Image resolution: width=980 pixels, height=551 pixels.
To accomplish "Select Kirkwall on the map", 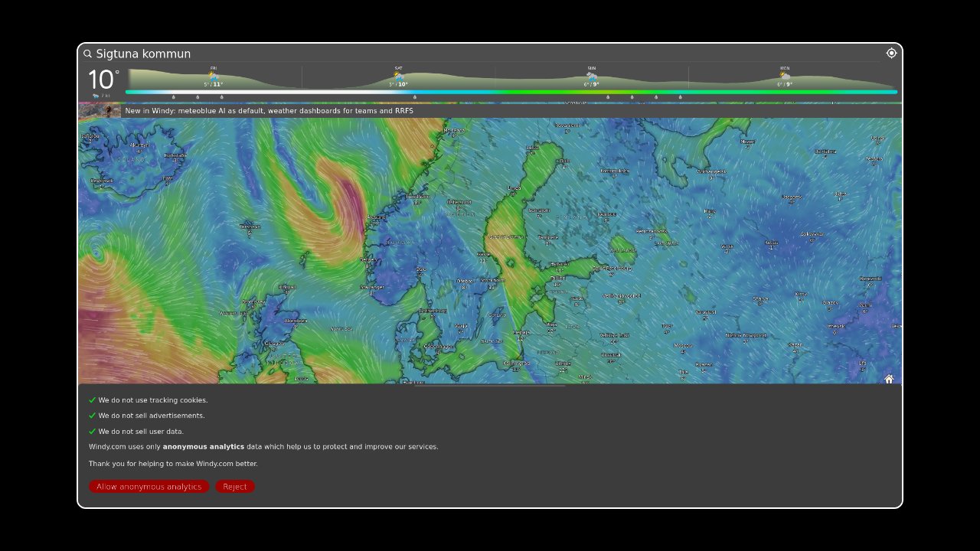I will tap(288, 288).
